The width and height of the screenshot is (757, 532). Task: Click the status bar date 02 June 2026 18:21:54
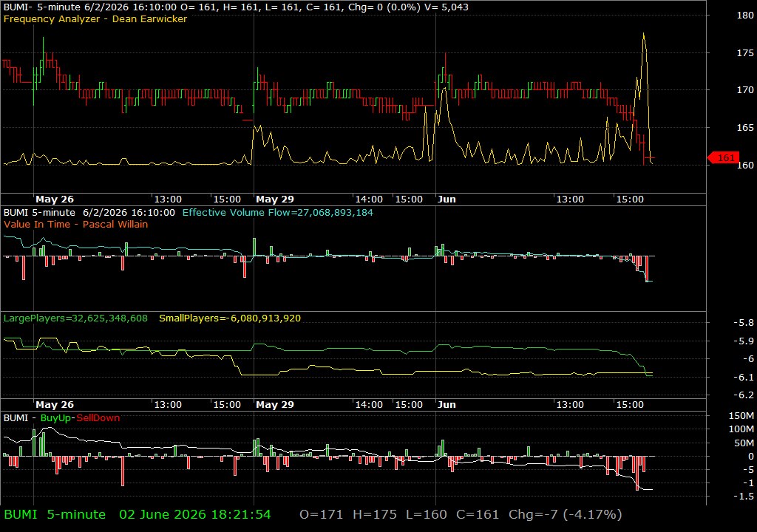coord(195,514)
